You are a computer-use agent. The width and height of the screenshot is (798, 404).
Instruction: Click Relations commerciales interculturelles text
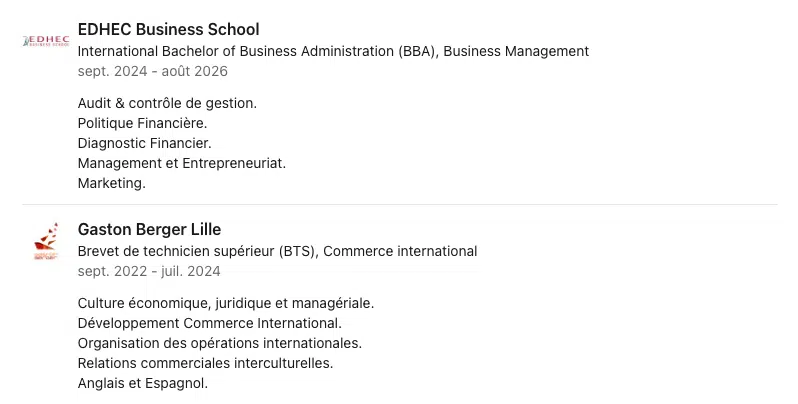[x=205, y=363]
